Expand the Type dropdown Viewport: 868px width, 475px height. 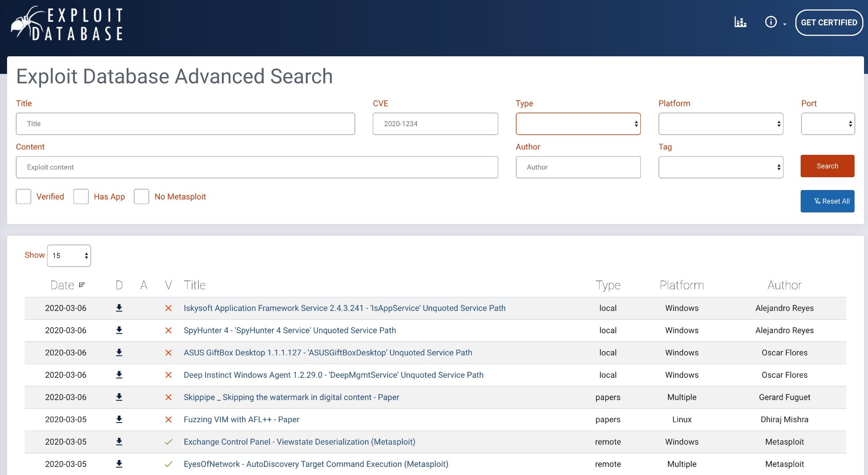pyautogui.click(x=578, y=124)
